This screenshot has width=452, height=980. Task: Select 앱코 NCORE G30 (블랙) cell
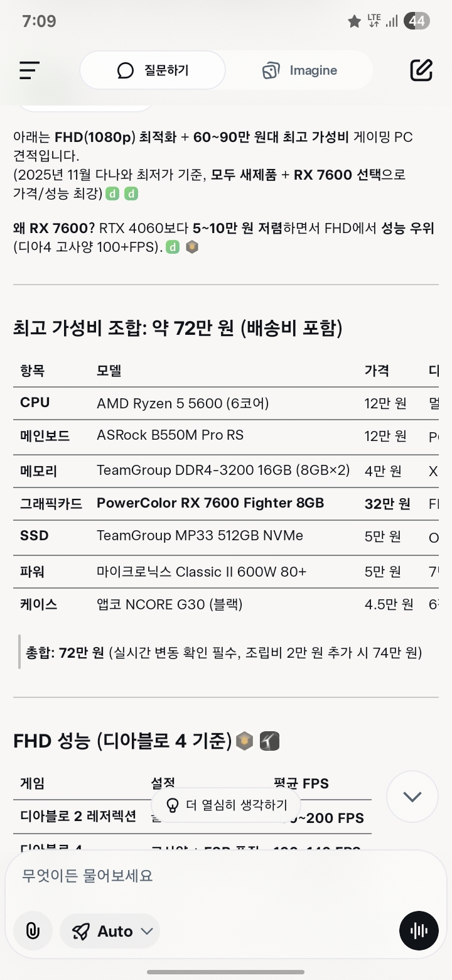[x=169, y=604]
